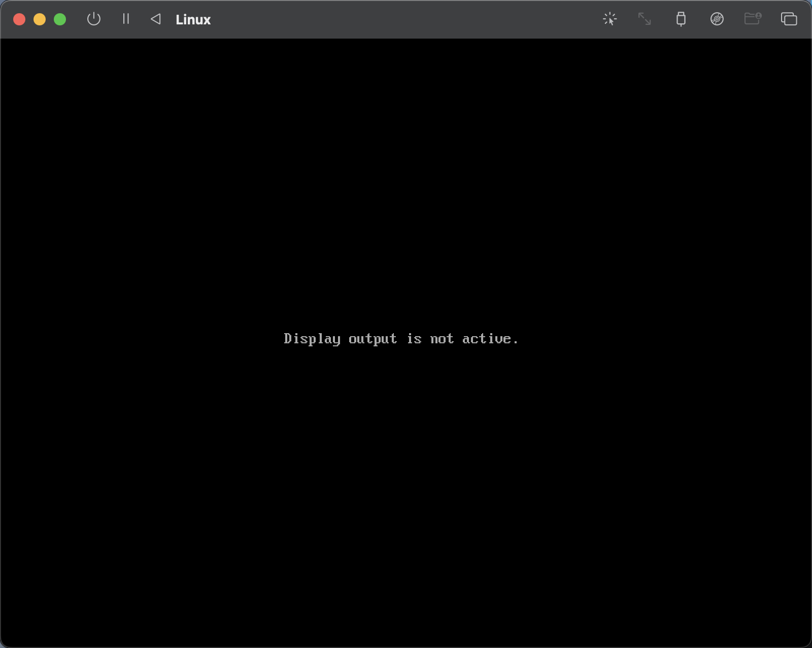Image resolution: width=812 pixels, height=648 pixels.
Task: Click empty toolbar space right of Linux title
Action: coord(406,19)
